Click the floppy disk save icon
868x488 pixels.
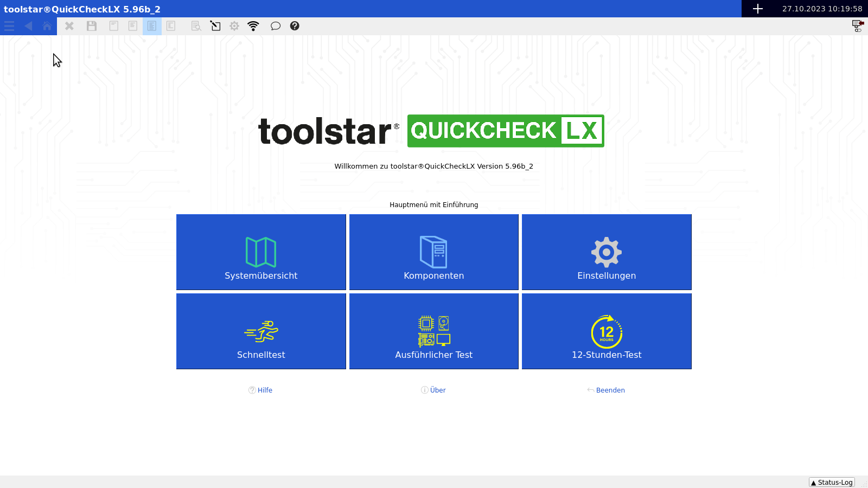92,26
